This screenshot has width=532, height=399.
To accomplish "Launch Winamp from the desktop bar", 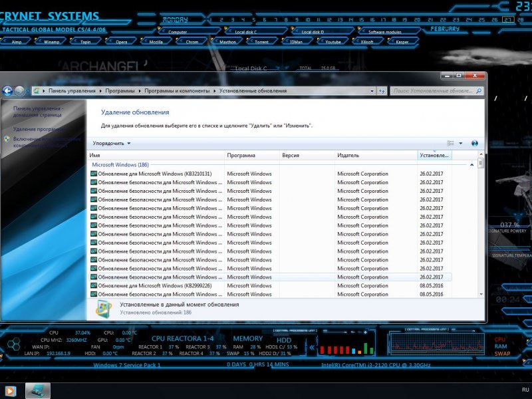I will [52, 42].
